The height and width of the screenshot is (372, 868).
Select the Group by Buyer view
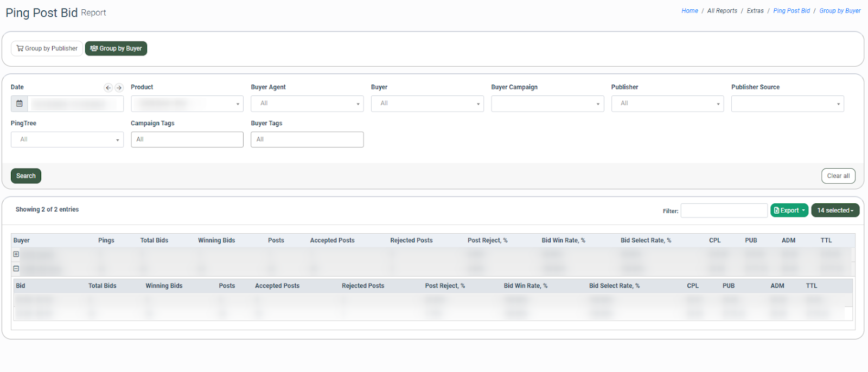[x=116, y=48]
